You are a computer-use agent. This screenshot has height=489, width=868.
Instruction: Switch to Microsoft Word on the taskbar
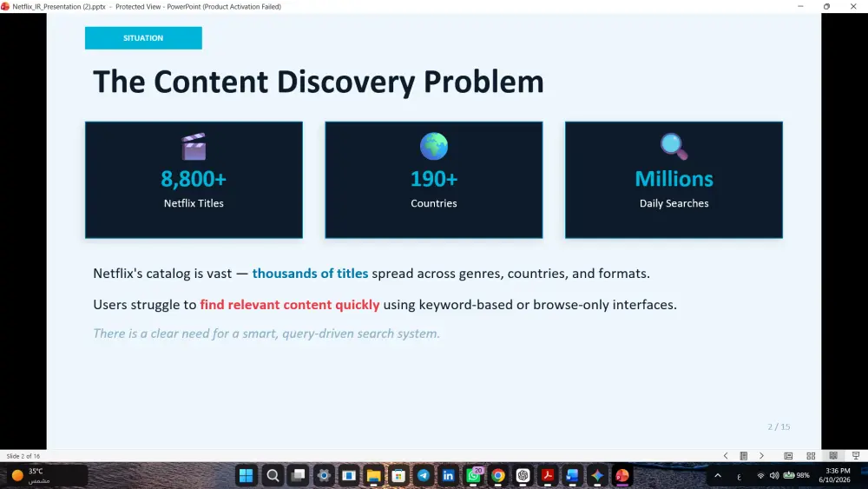pyautogui.click(x=572, y=475)
